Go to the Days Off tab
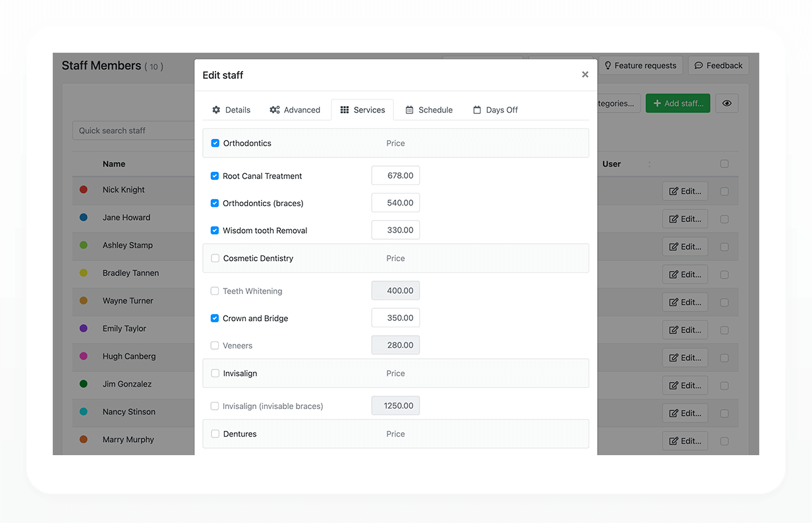This screenshot has width=812, height=523. click(496, 110)
